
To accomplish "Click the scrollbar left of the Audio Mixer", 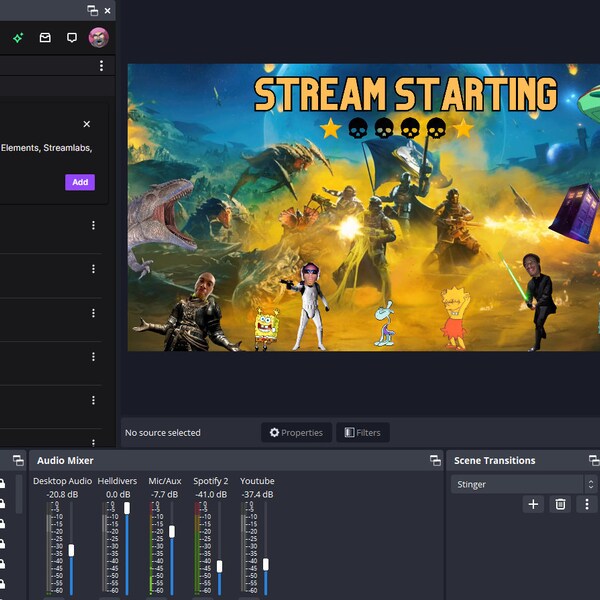I will point(19,494).
